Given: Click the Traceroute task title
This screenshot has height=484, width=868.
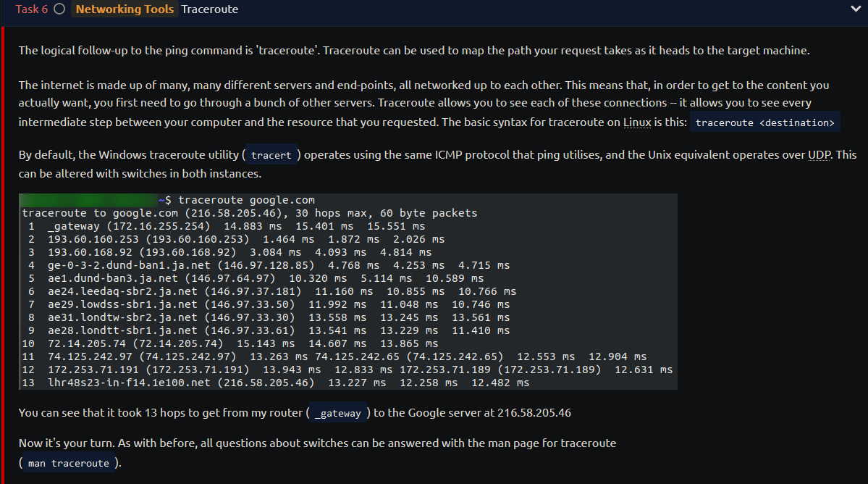Looking at the screenshot, I should (209, 9).
